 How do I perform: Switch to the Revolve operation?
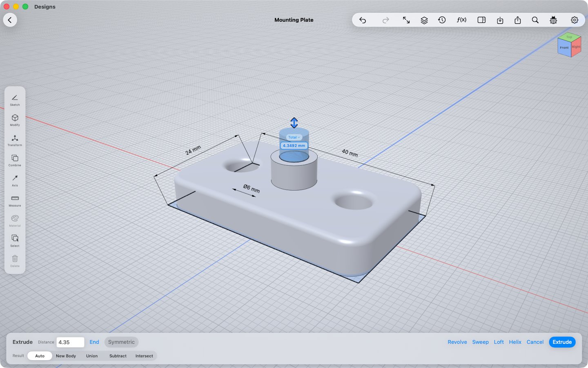(x=457, y=342)
